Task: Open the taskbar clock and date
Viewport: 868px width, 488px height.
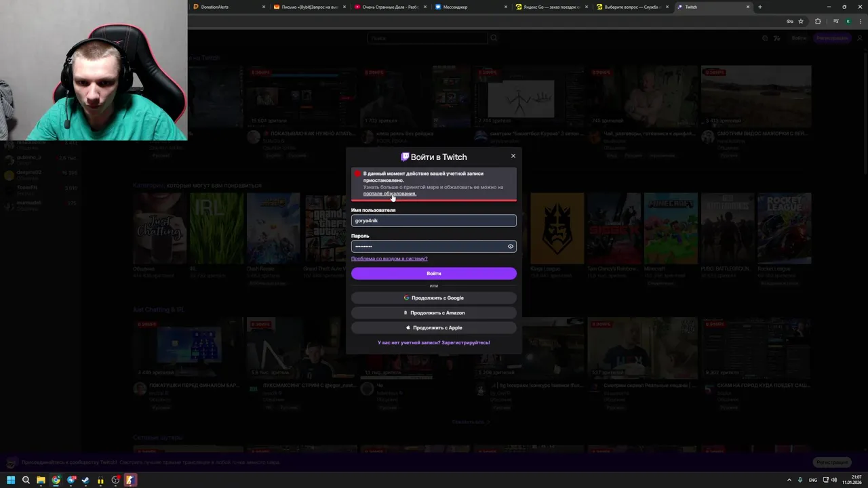Action: (852, 480)
